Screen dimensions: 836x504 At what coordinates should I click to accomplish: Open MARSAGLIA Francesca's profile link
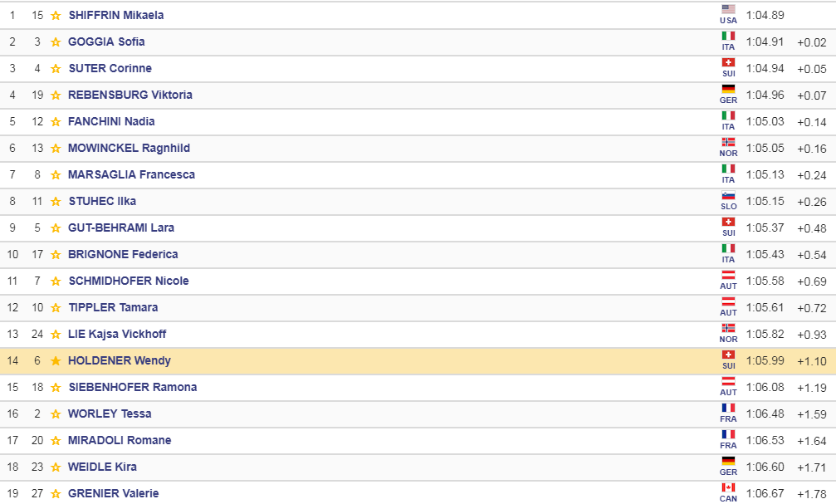131,174
